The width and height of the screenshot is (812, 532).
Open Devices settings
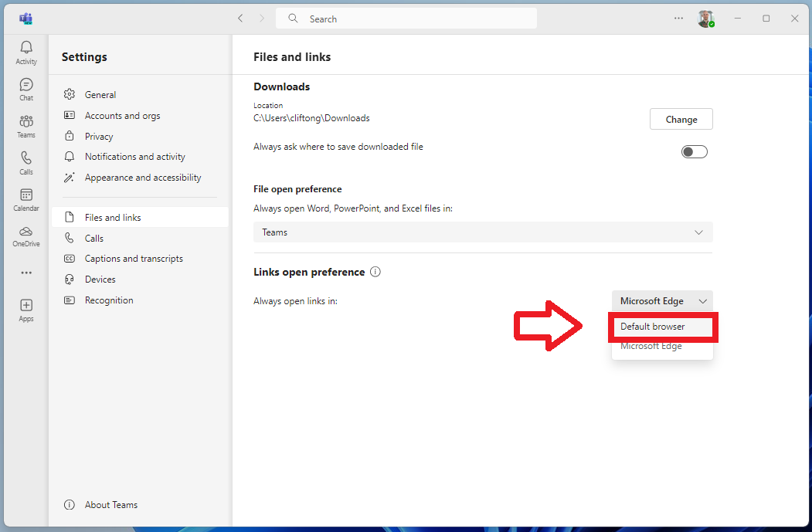[140, 279]
